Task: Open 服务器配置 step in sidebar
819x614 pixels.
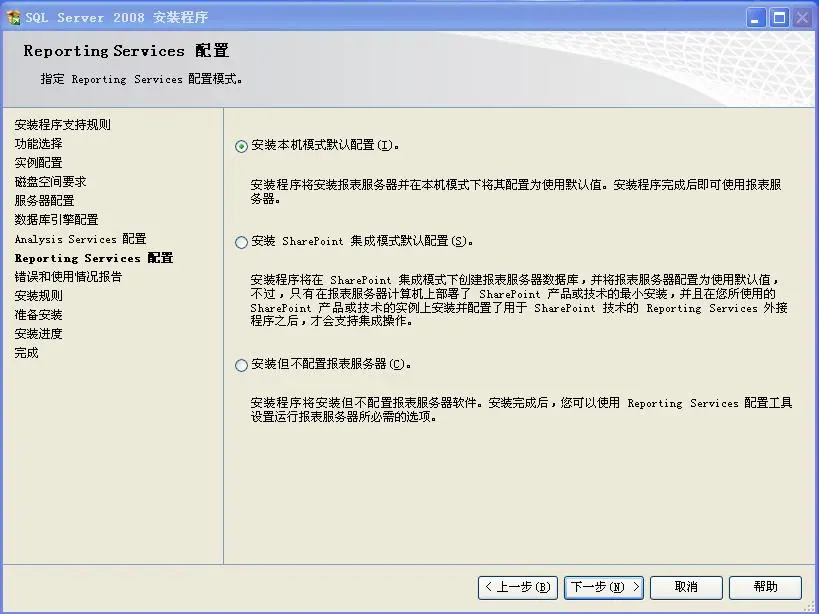Action: tap(44, 200)
